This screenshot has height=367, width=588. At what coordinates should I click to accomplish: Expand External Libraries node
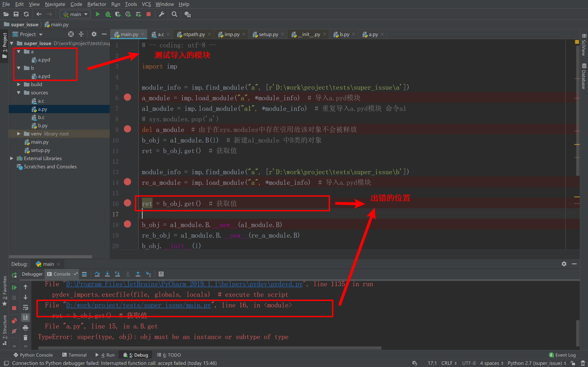click(x=12, y=159)
